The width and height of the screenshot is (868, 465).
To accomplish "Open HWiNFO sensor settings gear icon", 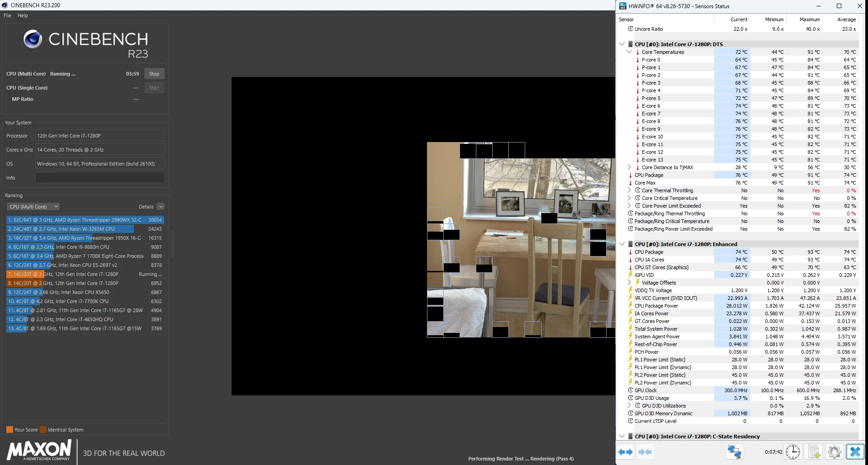I will point(834,452).
